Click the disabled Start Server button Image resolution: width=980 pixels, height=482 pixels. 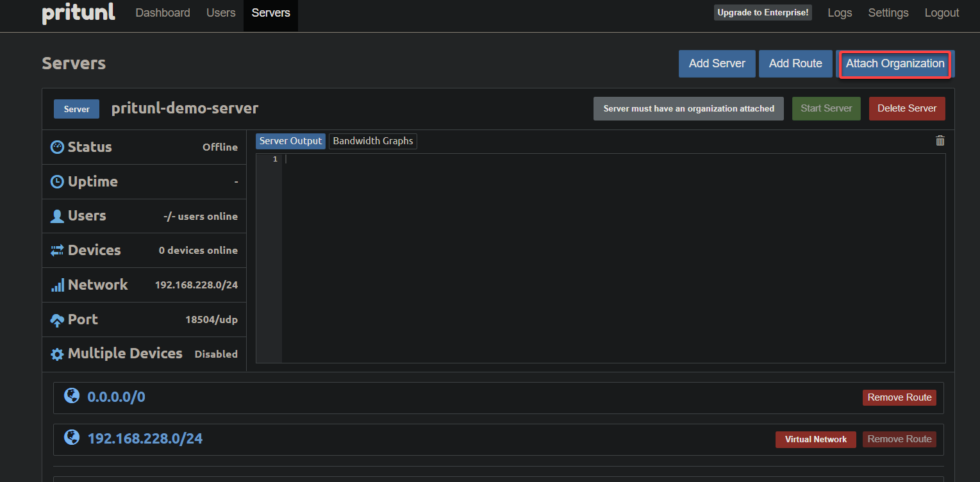click(x=826, y=108)
